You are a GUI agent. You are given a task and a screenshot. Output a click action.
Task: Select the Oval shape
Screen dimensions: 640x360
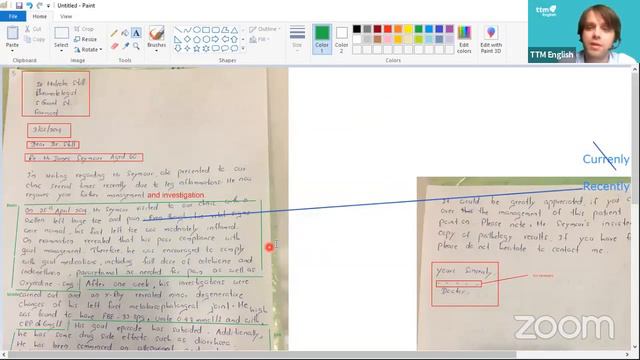[x=197, y=30]
